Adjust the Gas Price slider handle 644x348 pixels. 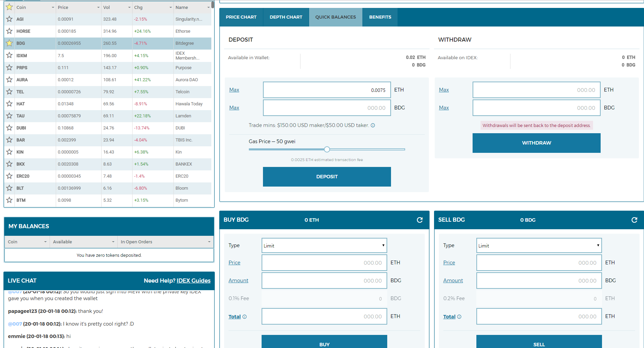(x=327, y=149)
